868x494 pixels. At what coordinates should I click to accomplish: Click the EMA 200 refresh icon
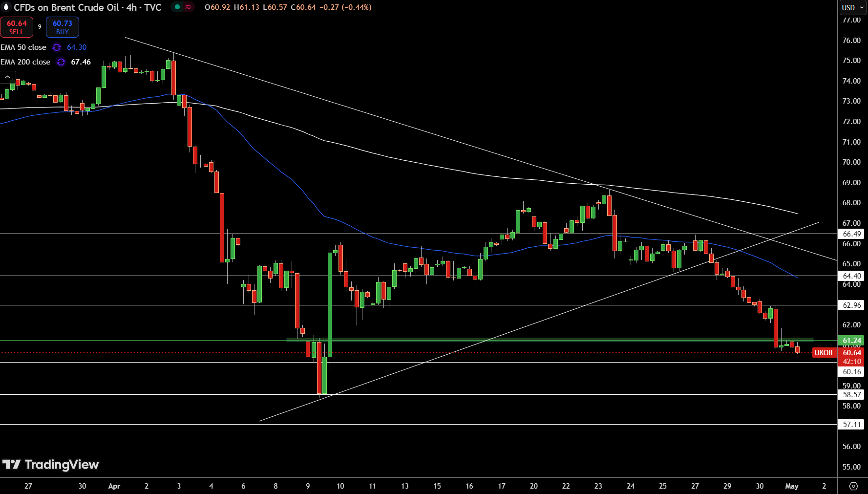(x=61, y=62)
